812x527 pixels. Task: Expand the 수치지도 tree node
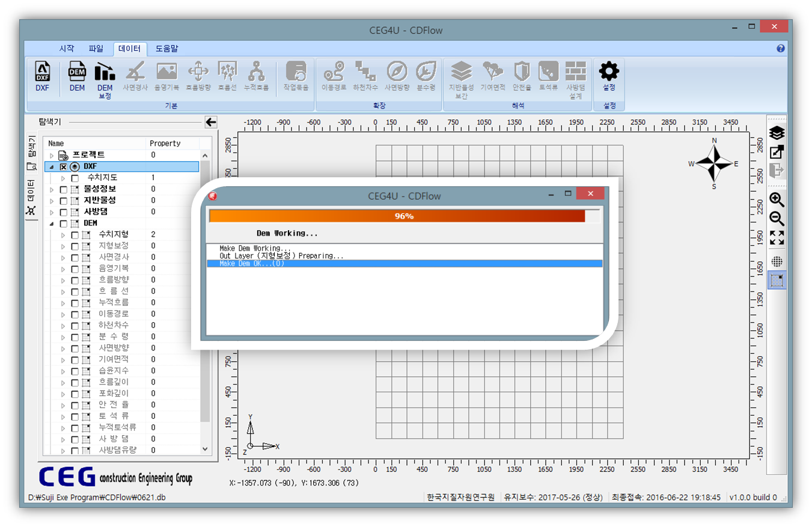pyautogui.click(x=63, y=178)
